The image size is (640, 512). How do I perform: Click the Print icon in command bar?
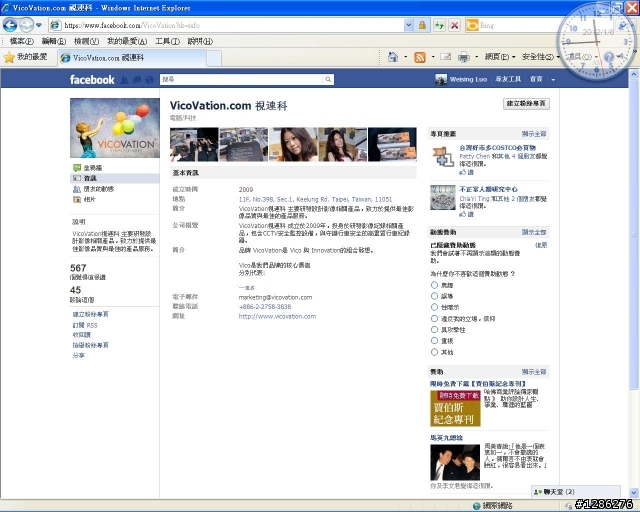pos(464,57)
